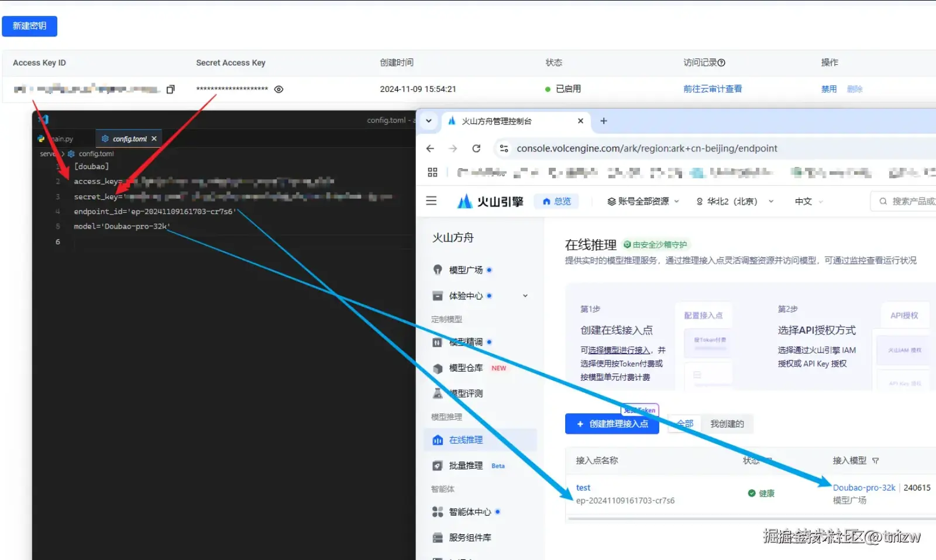This screenshot has height=560, width=936.
Task: Reveal the Secret Access Key with the eye icon
Action: [279, 89]
